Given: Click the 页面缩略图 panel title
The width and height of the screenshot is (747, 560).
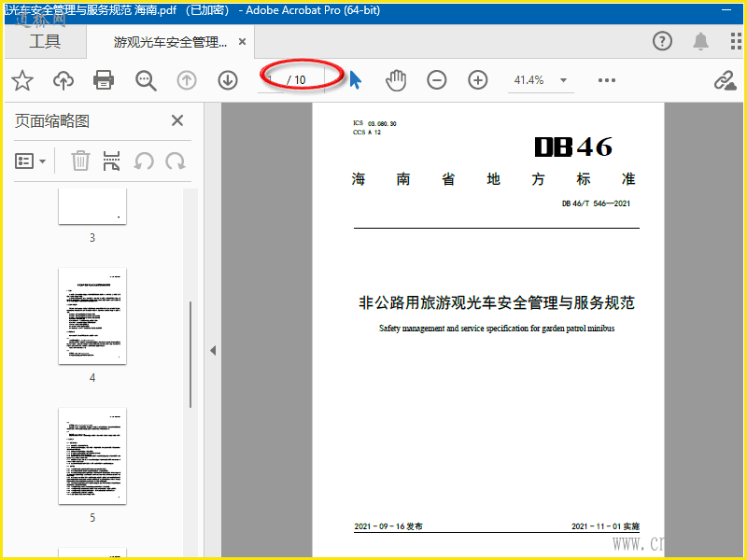Looking at the screenshot, I should click(x=52, y=121).
